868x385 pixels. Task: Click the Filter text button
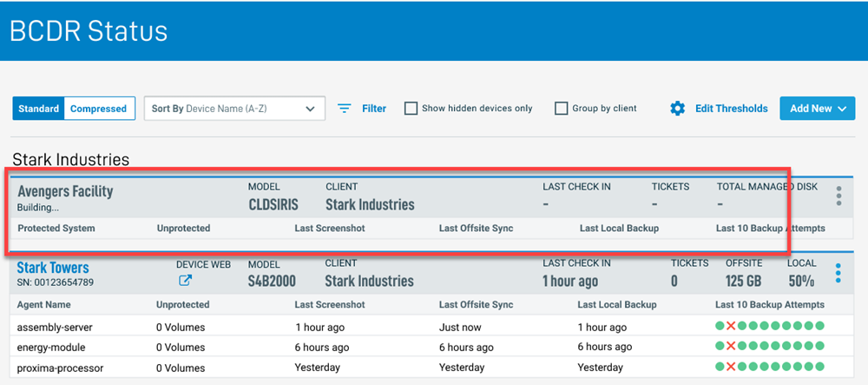(374, 109)
